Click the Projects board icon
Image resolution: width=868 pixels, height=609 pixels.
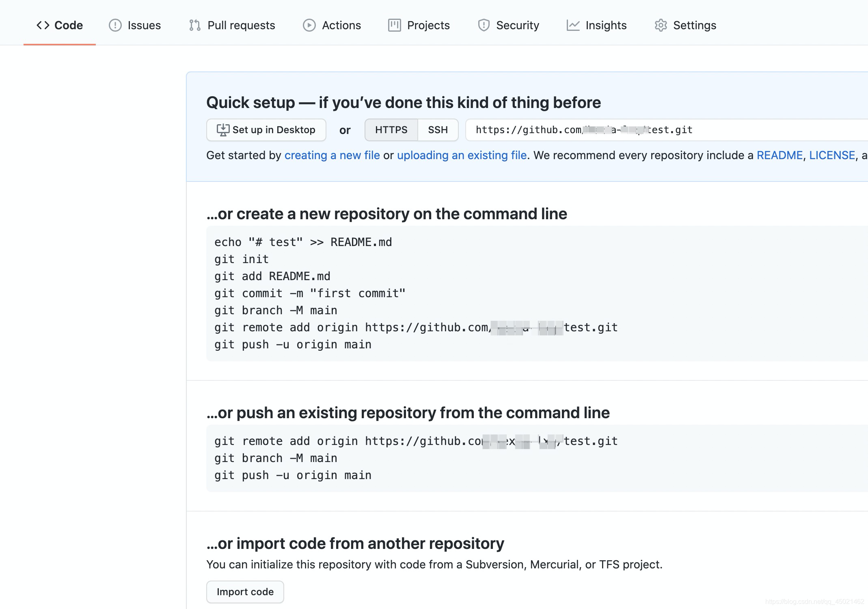(395, 25)
